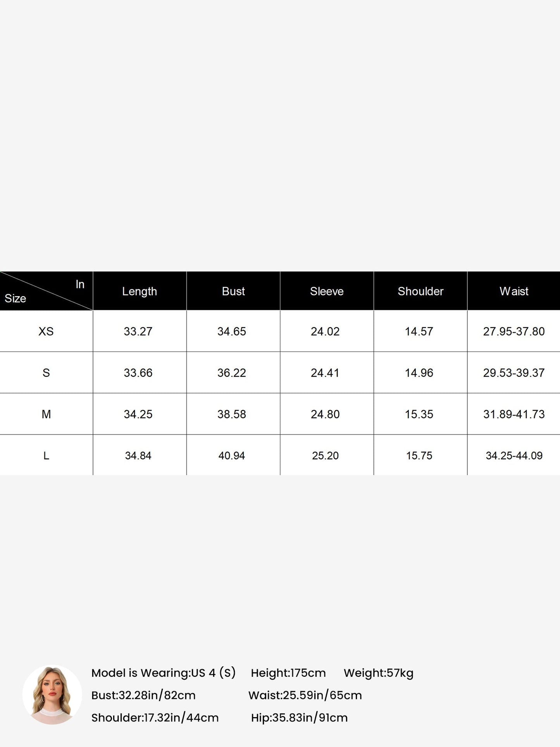Viewport: 560px width, 747px height.
Task: Click the L shoulder value 15.75
Action: [419, 456]
